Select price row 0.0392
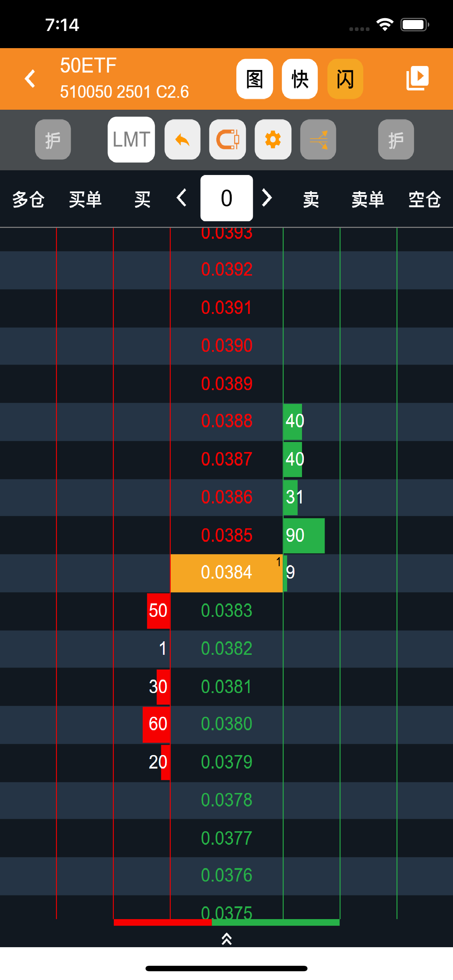This screenshot has width=453, height=980. pos(226,269)
